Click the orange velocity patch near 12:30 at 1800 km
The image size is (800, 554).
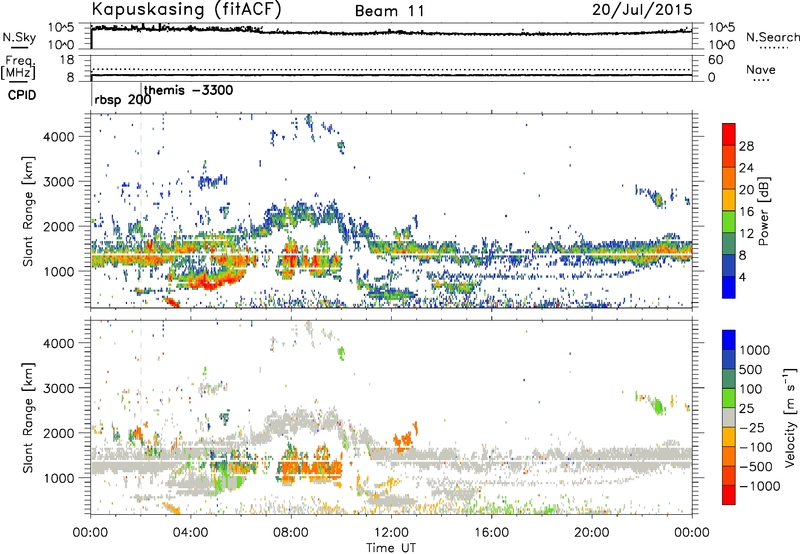pos(405,438)
